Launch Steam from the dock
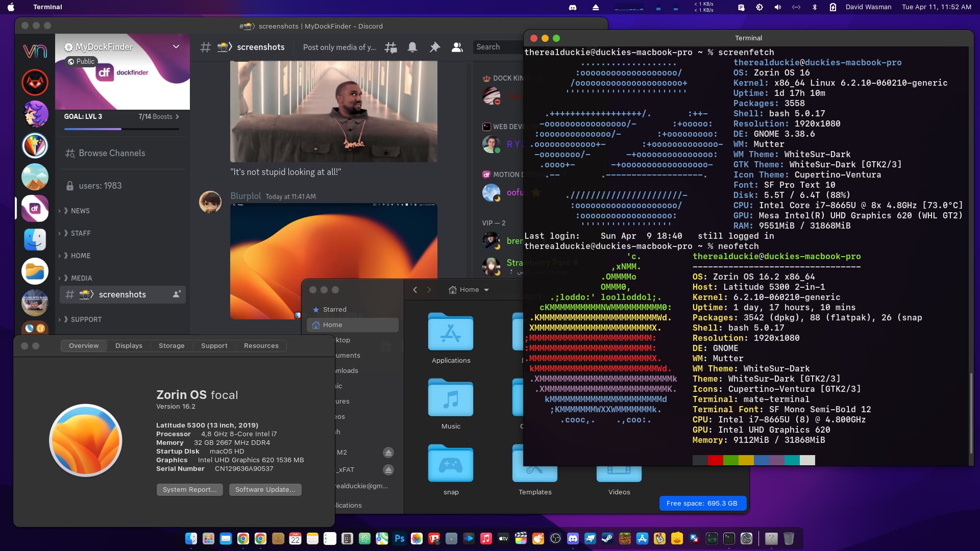Image resolution: width=980 pixels, height=551 pixels. pos(607,539)
